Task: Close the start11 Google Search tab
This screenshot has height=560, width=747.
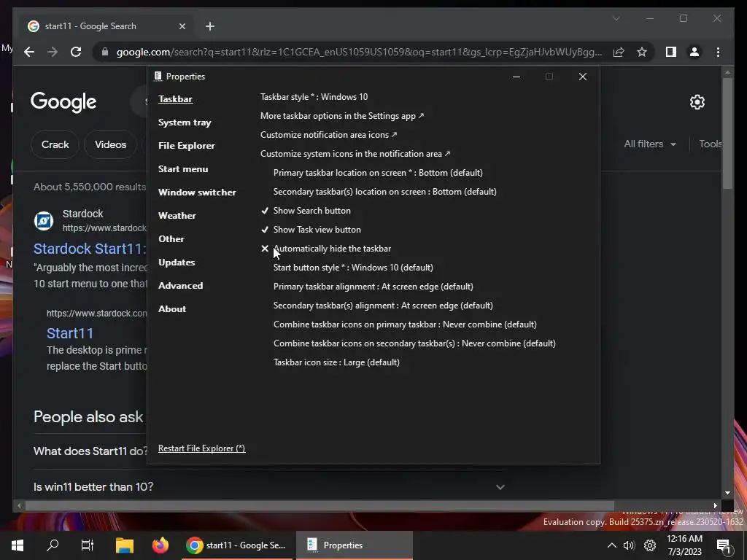Action: [182, 26]
